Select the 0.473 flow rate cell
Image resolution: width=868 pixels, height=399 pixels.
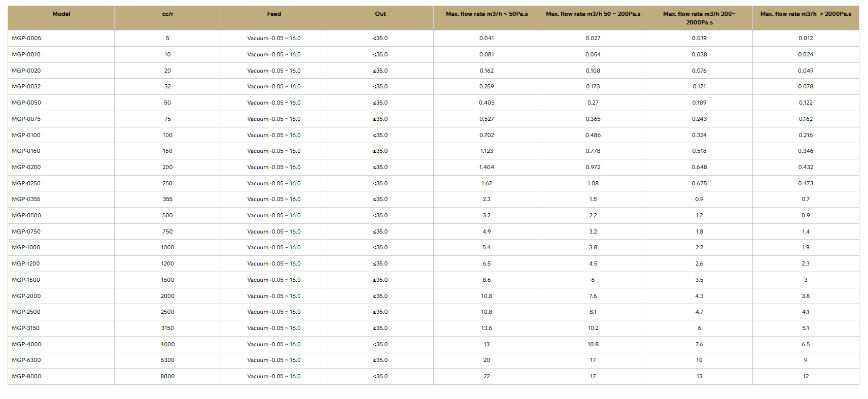coord(806,183)
